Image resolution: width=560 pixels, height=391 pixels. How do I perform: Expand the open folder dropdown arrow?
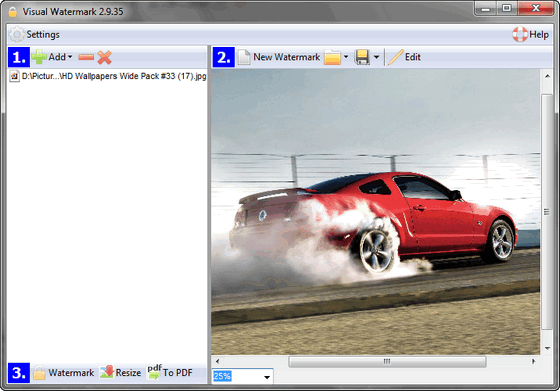346,57
